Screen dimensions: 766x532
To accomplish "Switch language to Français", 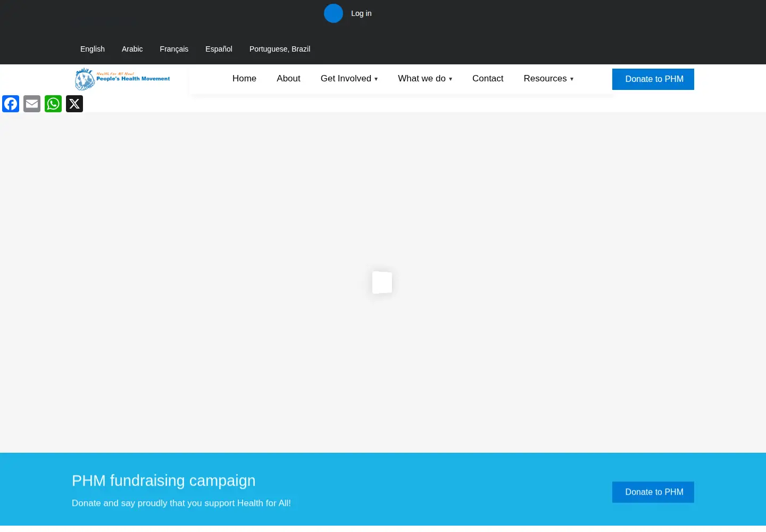I will point(174,49).
